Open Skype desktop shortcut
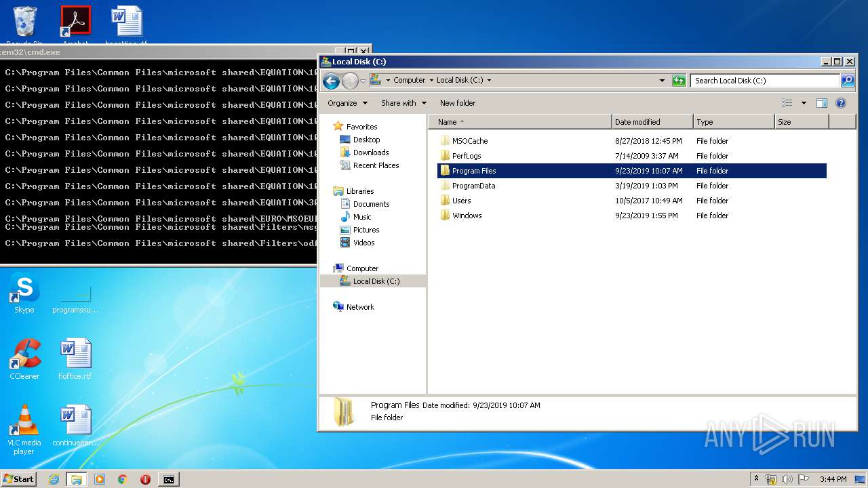 pyautogui.click(x=24, y=295)
